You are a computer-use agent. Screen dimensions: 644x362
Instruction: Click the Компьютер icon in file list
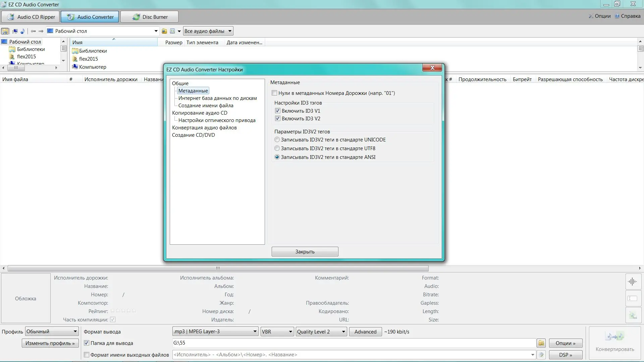pos(75,67)
